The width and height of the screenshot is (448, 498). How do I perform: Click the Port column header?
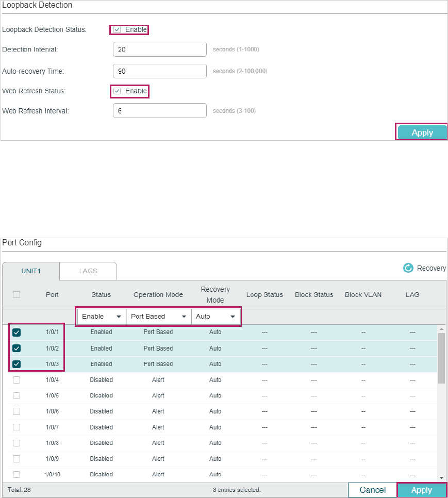[52, 295]
